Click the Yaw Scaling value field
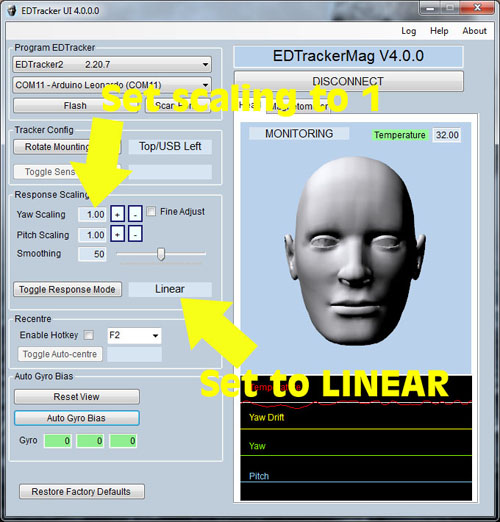The image size is (500, 522). click(92, 214)
